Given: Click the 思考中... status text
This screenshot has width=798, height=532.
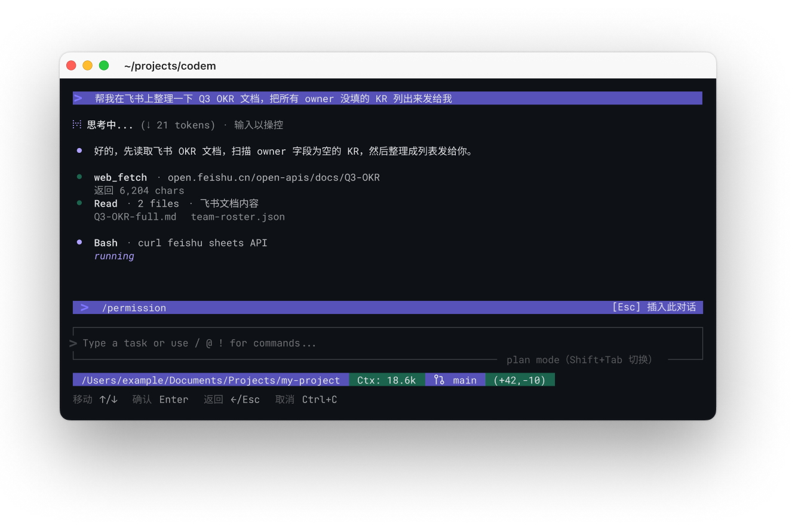Looking at the screenshot, I should click(110, 125).
